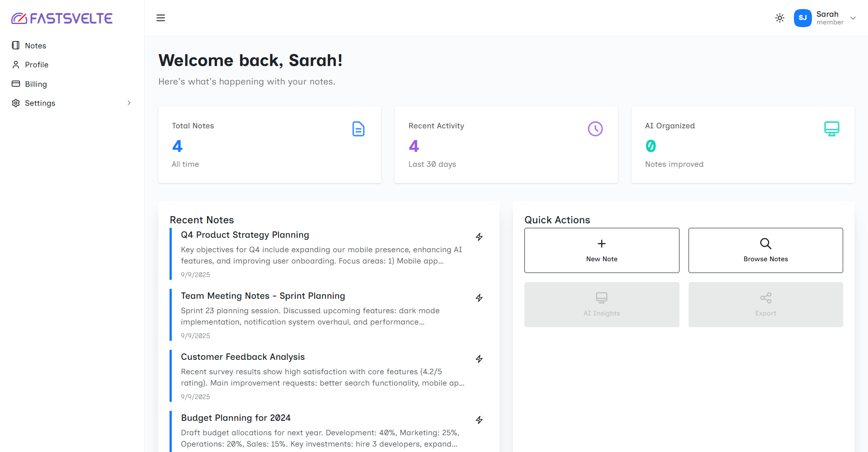Screen dimensions: 868x452
Task: Click the Browse Notes button
Action: click(x=765, y=250)
